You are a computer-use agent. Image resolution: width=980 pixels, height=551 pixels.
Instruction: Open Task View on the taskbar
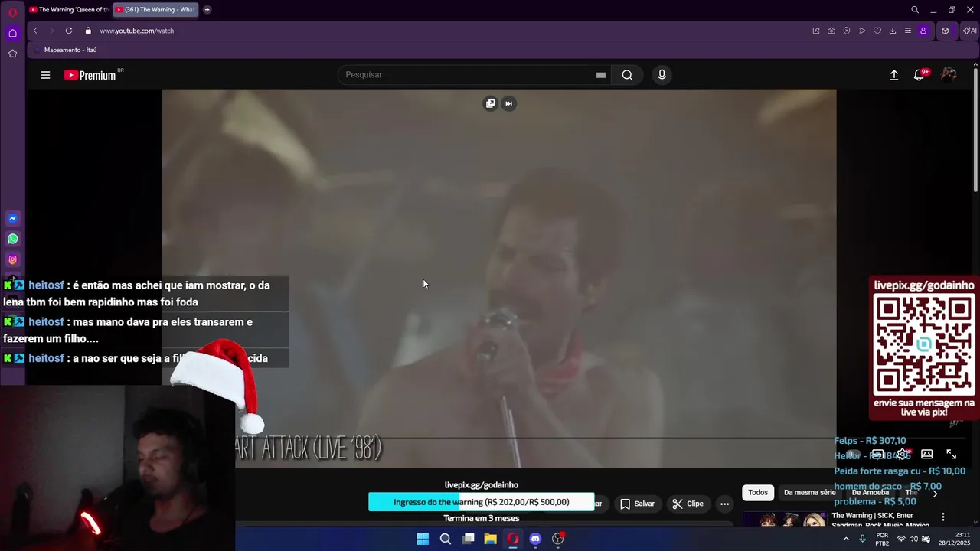point(468,539)
